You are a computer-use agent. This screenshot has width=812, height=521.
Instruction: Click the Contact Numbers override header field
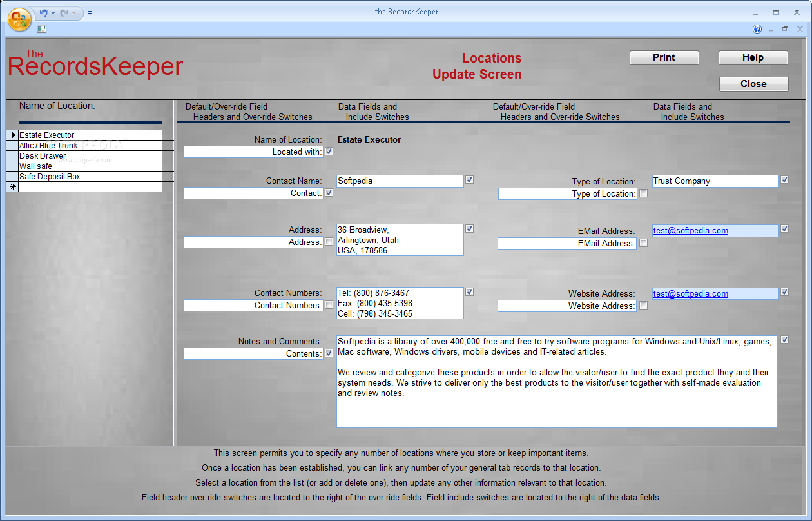[254, 306]
